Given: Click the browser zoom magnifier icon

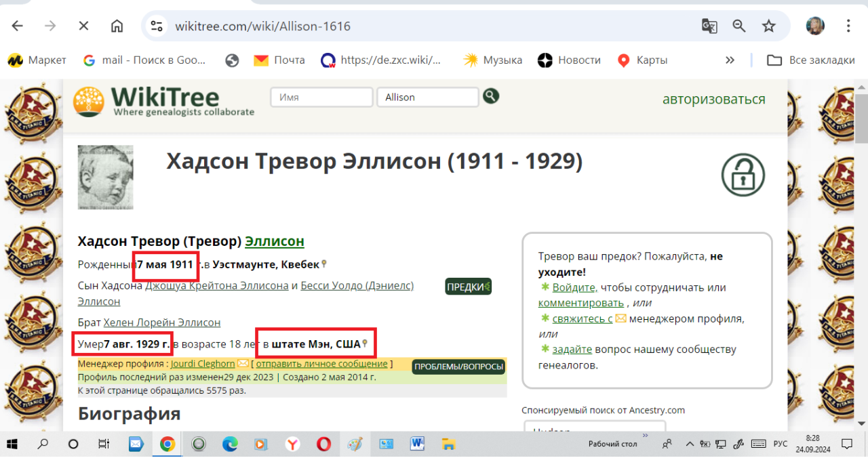Looking at the screenshot, I should coord(739,26).
